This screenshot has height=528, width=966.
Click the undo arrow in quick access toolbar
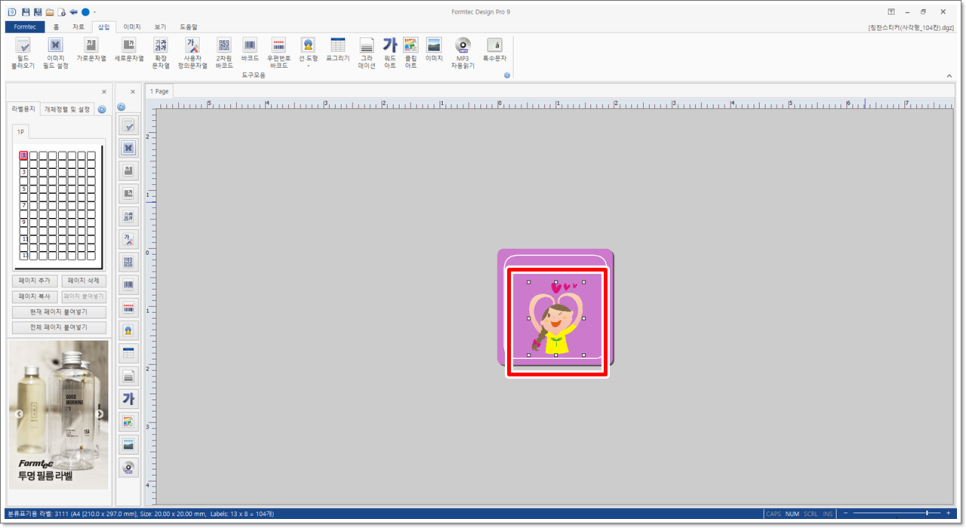[73, 12]
